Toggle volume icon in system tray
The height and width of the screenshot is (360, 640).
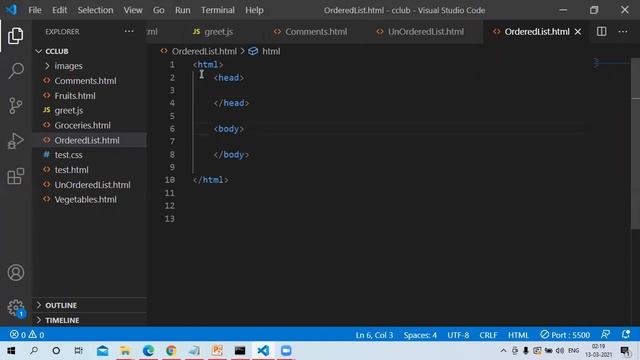560,351
